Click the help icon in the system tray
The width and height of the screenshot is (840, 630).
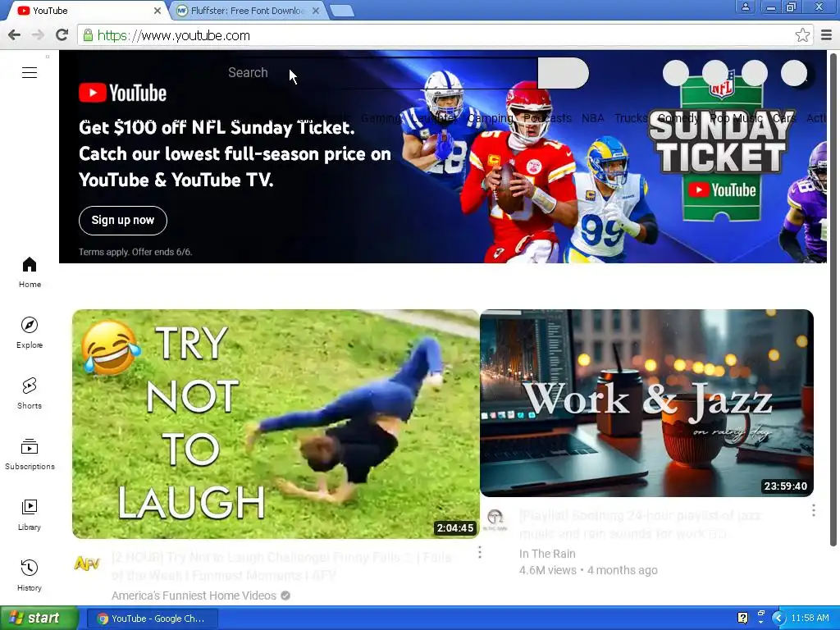tap(742, 618)
